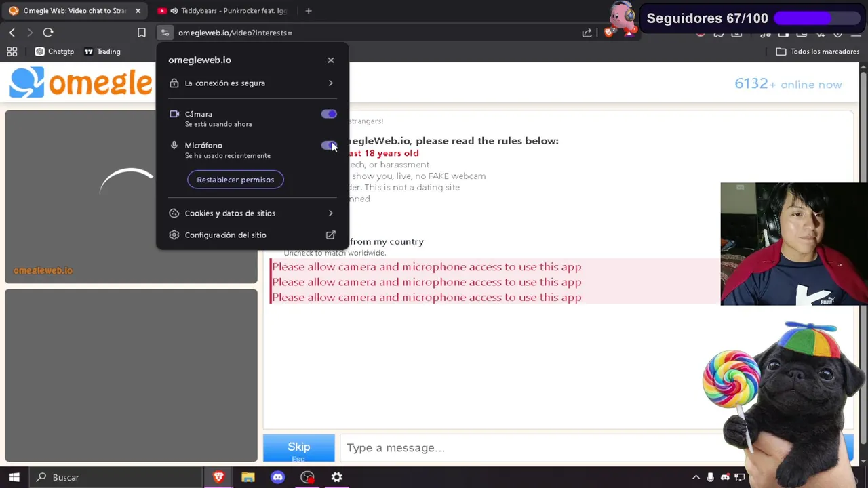Expand Cookies y datos de sitios
The image size is (868, 488).
click(x=252, y=213)
